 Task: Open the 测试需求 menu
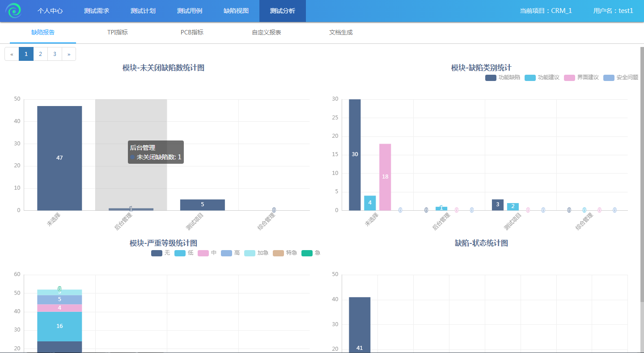coord(97,11)
